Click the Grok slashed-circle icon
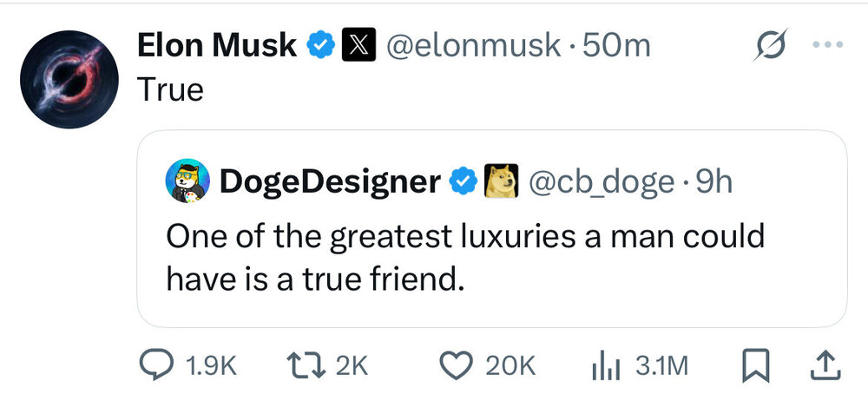 pos(769,46)
